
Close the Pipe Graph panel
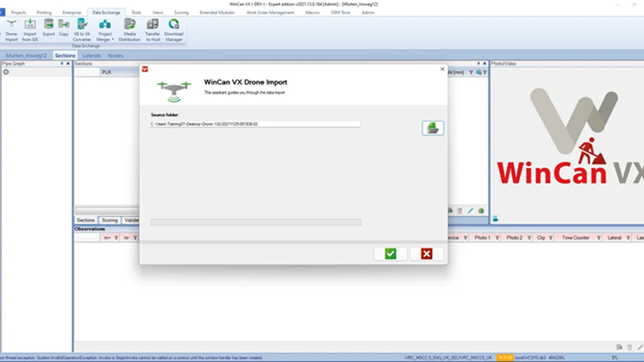(68, 64)
